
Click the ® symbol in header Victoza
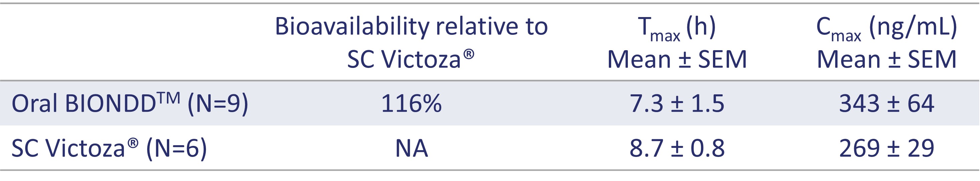(x=469, y=54)
